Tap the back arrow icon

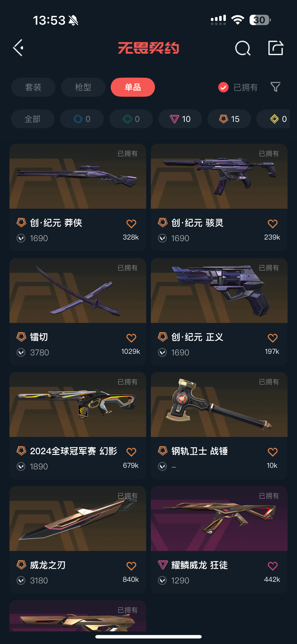click(18, 47)
